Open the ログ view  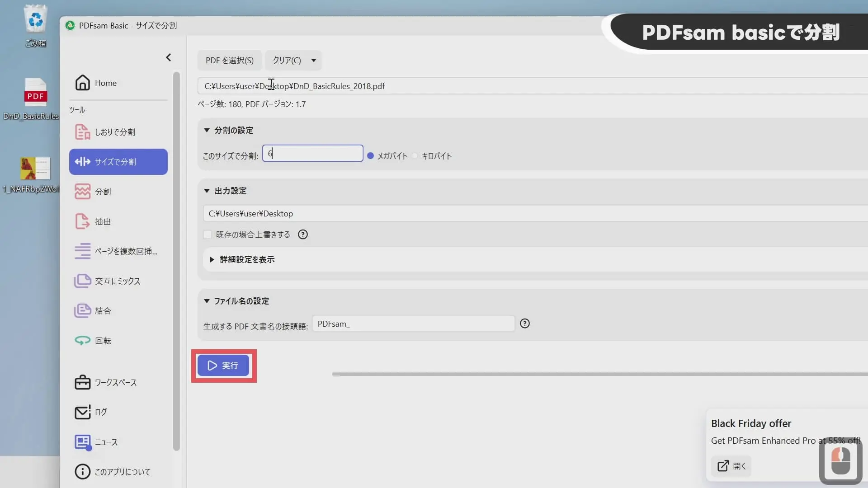[100, 412]
